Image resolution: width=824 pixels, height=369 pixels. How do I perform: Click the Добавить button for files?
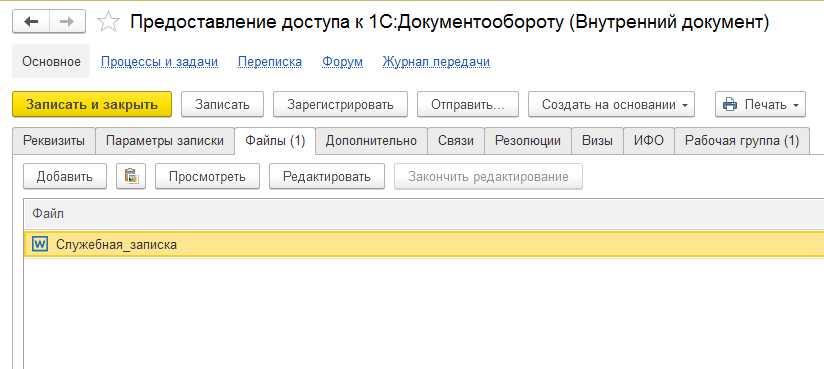(x=65, y=176)
